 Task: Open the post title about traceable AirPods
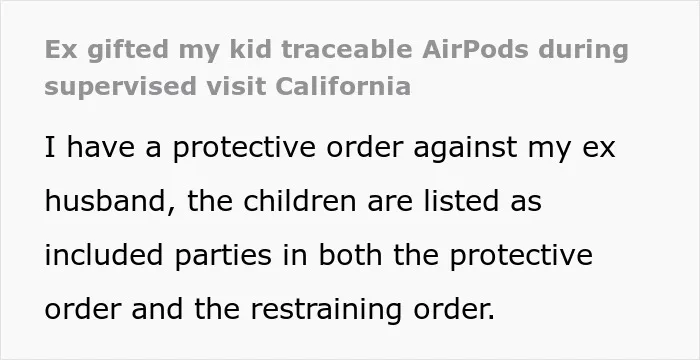point(337,67)
